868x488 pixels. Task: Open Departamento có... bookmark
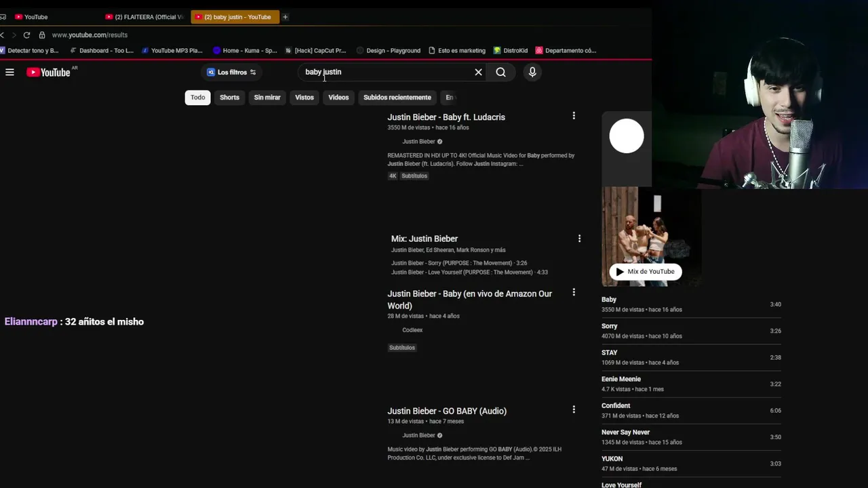[x=566, y=51]
